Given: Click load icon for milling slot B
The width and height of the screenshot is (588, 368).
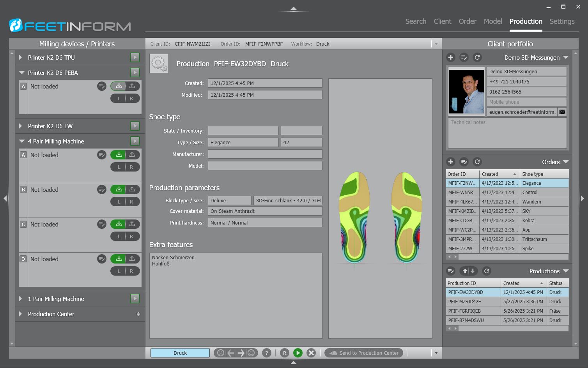Looking at the screenshot, I should (x=119, y=189).
